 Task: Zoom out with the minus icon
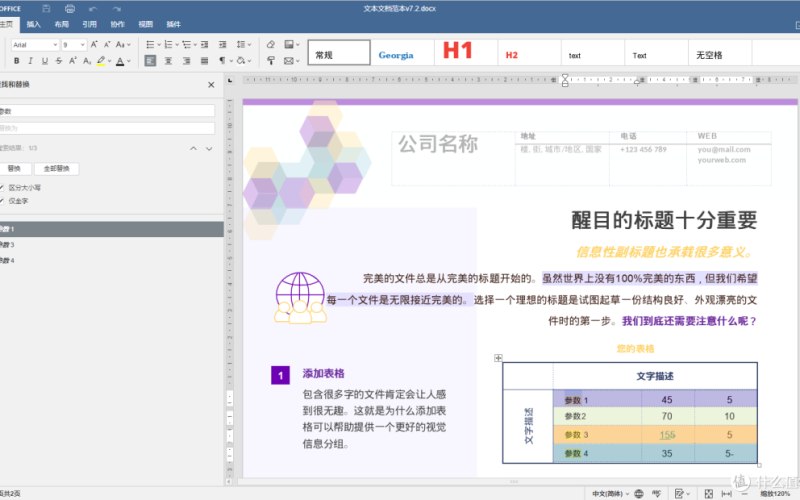(744, 493)
